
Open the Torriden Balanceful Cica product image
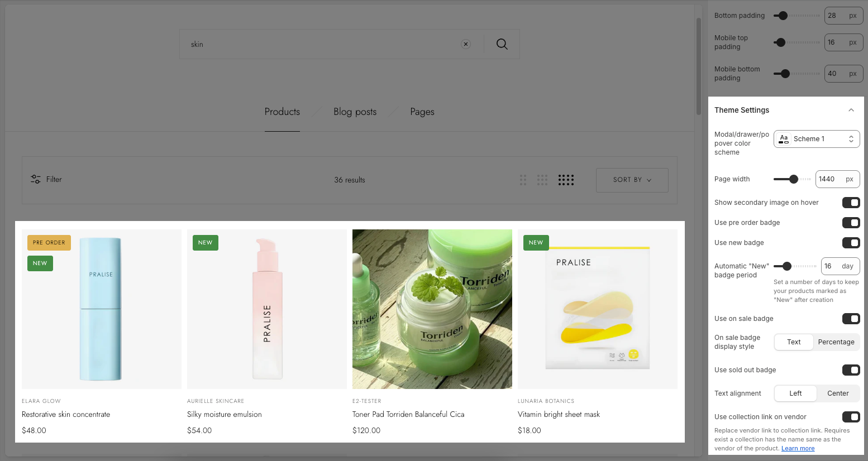click(432, 309)
